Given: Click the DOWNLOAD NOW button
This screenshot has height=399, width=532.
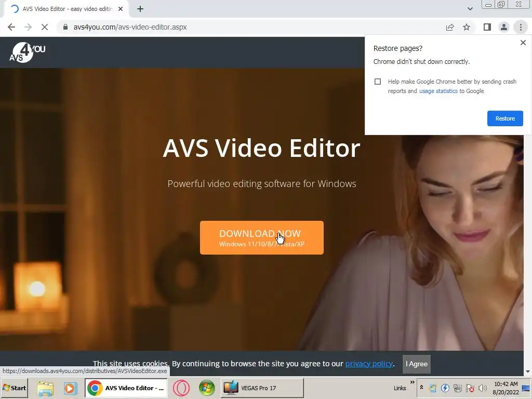Looking at the screenshot, I should (262, 237).
